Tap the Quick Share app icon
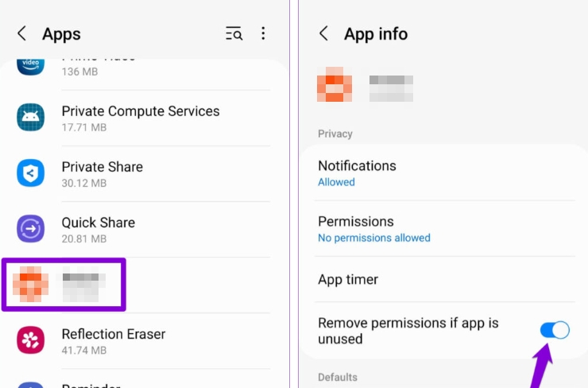The width and height of the screenshot is (588, 388). pos(30,228)
